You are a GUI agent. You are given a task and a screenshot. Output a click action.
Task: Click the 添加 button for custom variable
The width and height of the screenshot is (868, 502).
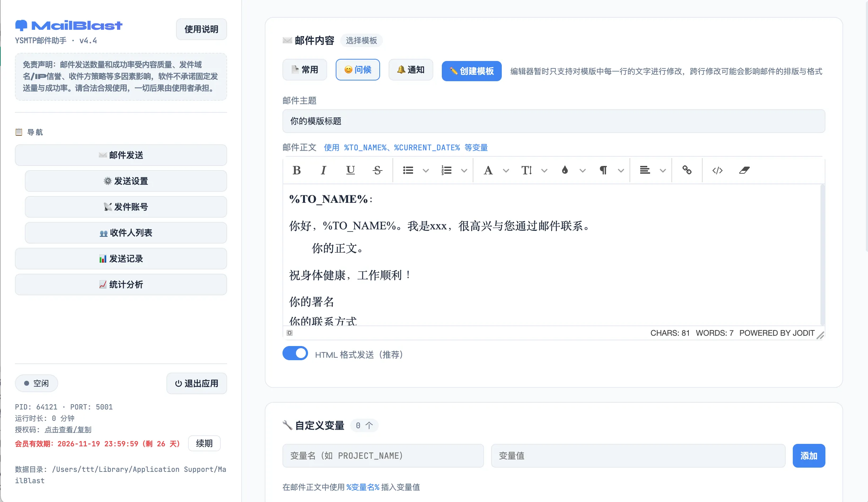click(x=809, y=456)
